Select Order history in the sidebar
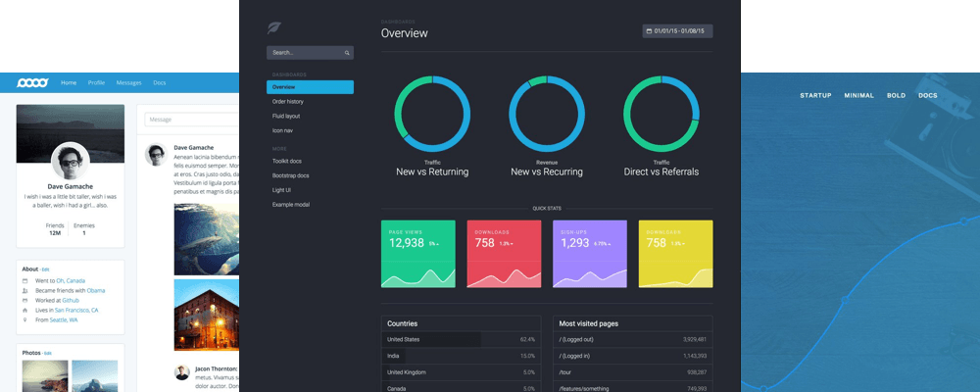 pos(288,102)
